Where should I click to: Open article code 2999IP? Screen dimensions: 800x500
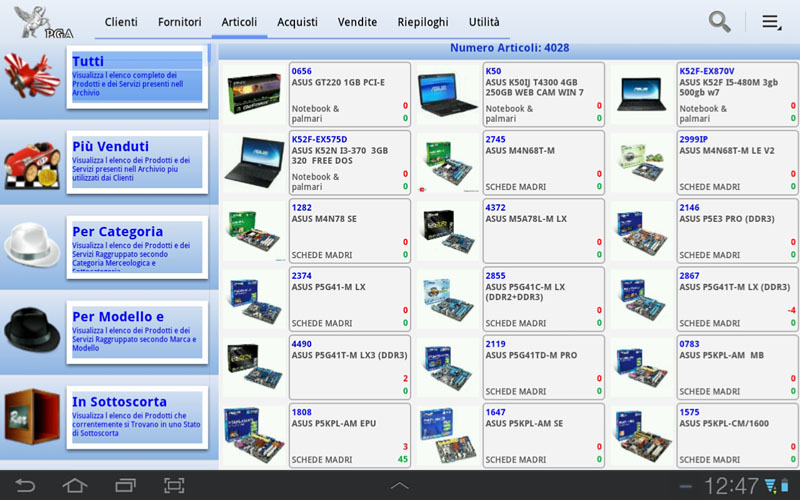point(693,139)
